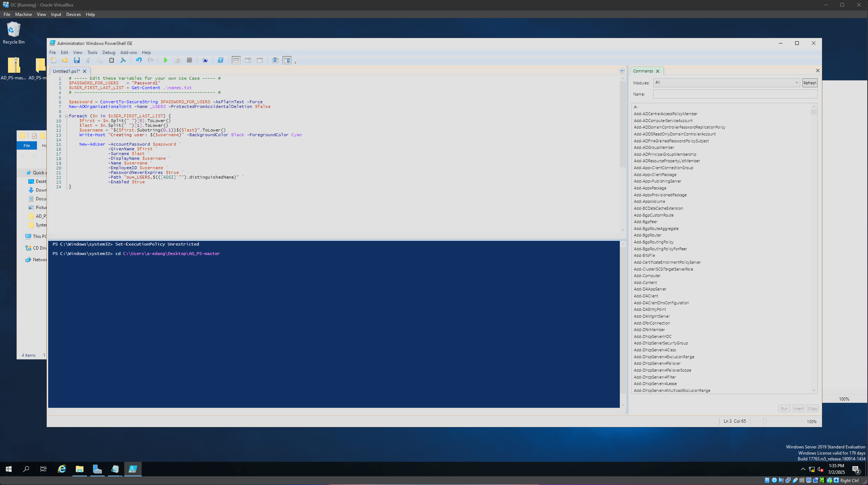
Task: Click the Clear Console Pane icon
Action: click(x=123, y=60)
